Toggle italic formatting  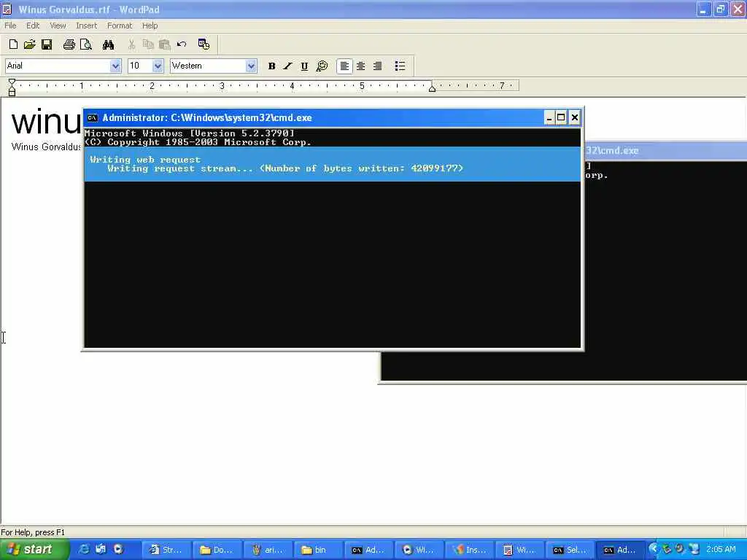(x=287, y=66)
